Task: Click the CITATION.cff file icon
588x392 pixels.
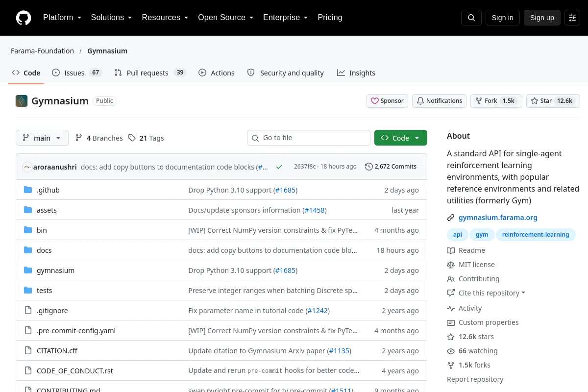Action: [x=28, y=350]
